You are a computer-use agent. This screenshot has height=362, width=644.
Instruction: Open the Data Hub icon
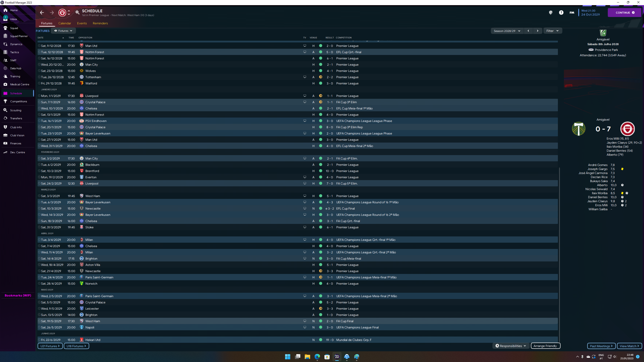(5, 68)
